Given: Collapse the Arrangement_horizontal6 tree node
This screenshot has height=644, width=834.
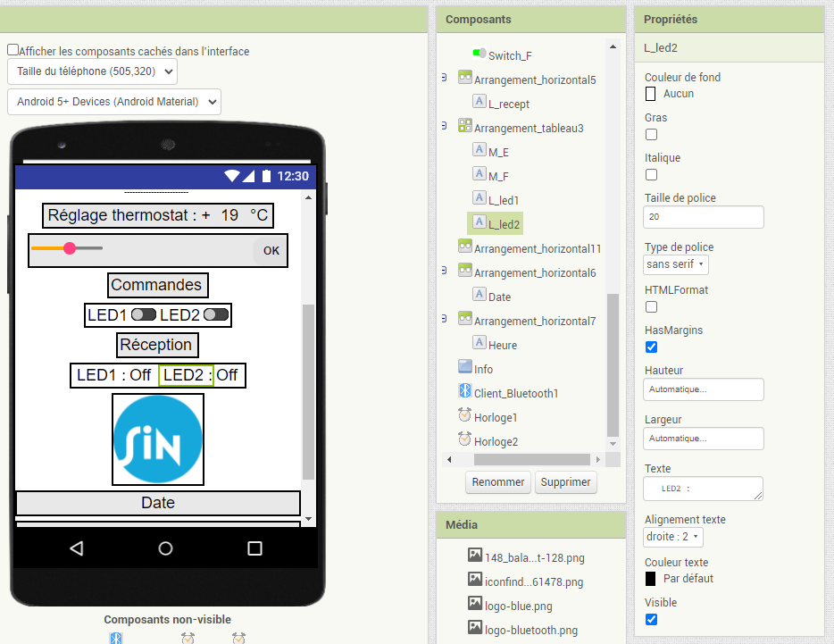Looking at the screenshot, I should [444, 271].
